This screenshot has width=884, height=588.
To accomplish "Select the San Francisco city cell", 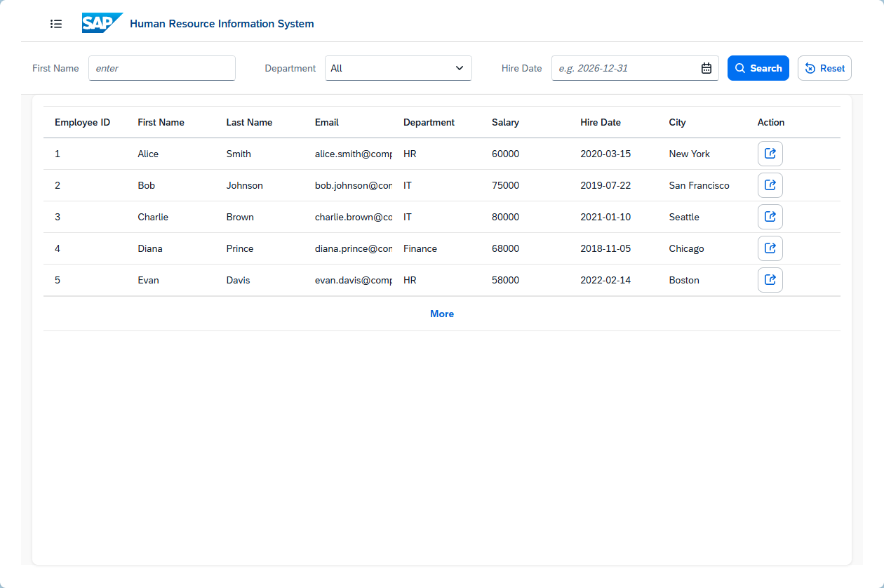I will pyautogui.click(x=699, y=185).
